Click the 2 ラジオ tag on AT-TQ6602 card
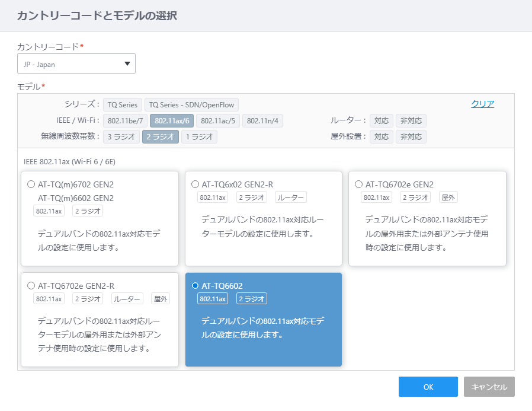 (x=252, y=298)
